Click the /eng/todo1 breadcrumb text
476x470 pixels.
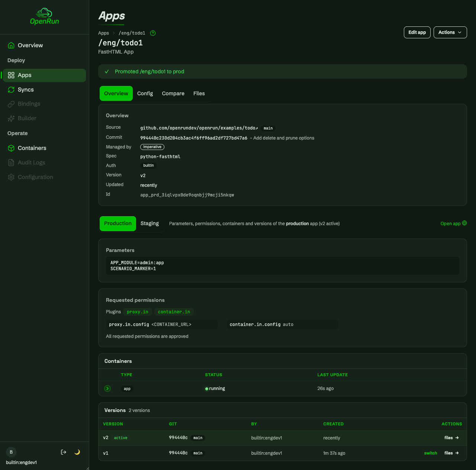(x=132, y=33)
